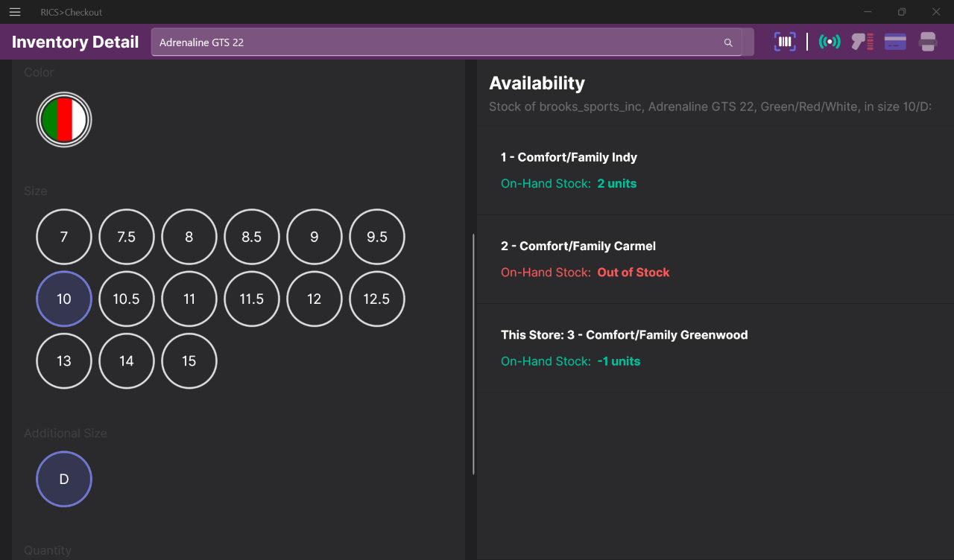The height and width of the screenshot is (560, 954).
Task: Select size 12.5
Action: [x=377, y=299]
